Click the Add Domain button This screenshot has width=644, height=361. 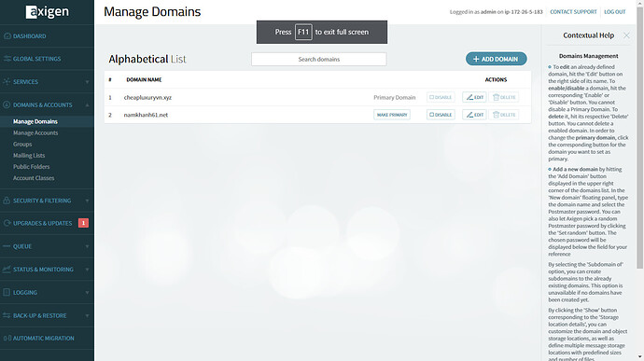point(497,59)
